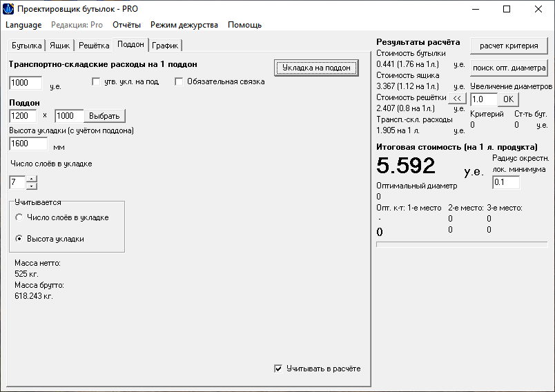Image resolution: width=555 pixels, height=392 pixels.
Task: Click the Радиус окрестн. field with 0.1
Action: pos(506,182)
